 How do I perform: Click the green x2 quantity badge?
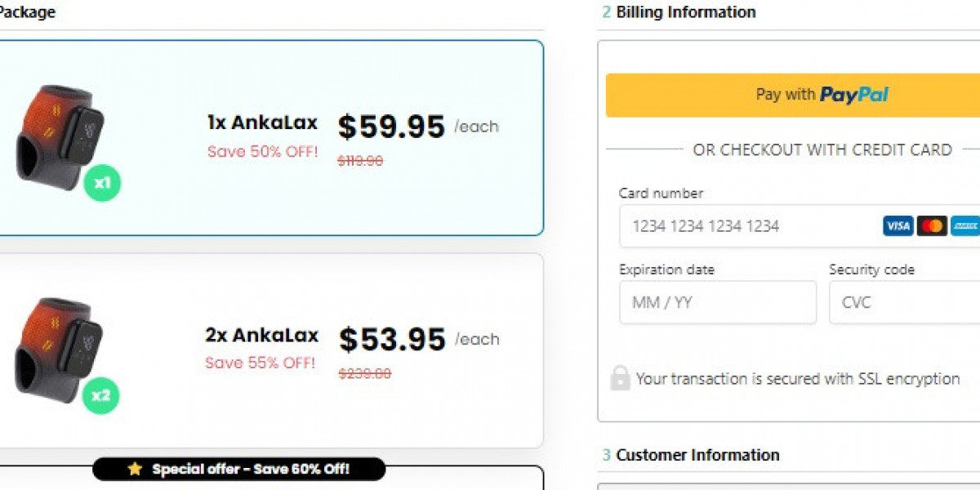pos(100,396)
